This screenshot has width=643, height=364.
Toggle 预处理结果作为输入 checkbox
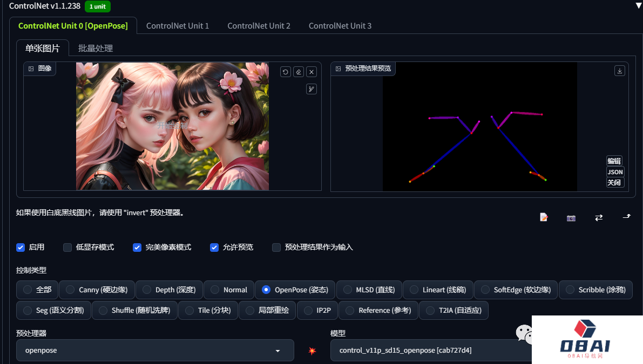pos(276,248)
